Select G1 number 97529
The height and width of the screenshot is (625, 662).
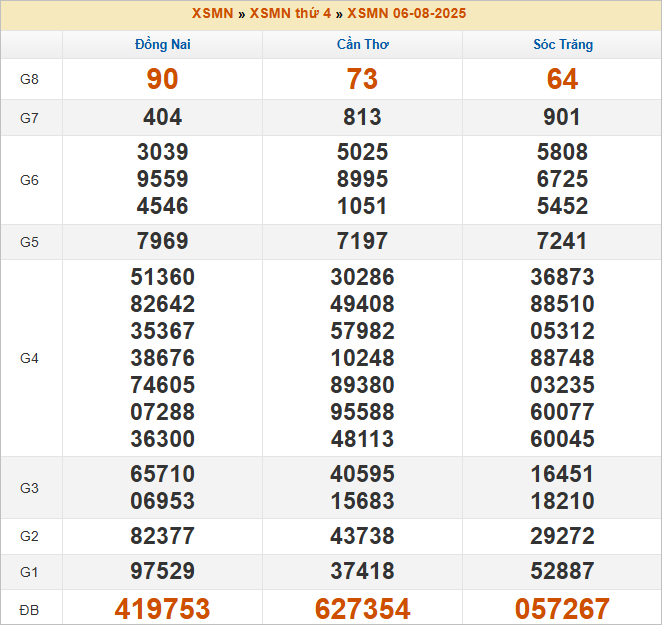pos(163,571)
